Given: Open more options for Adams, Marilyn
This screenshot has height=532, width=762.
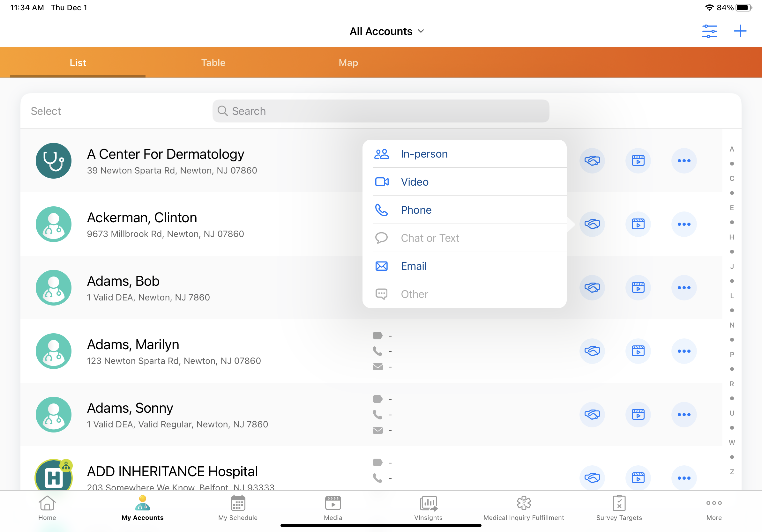Looking at the screenshot, I should point(684,351).
